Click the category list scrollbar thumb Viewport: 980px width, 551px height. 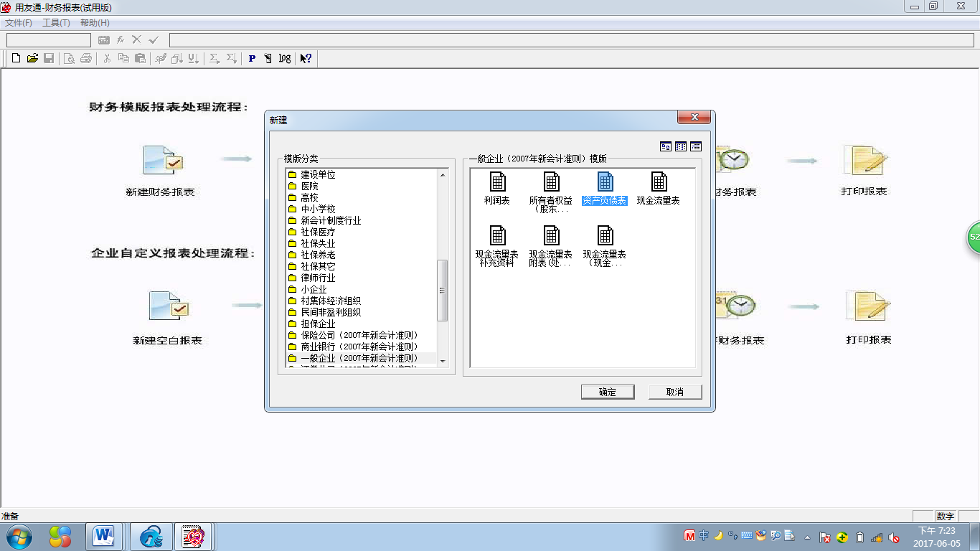tap(443, 291)
